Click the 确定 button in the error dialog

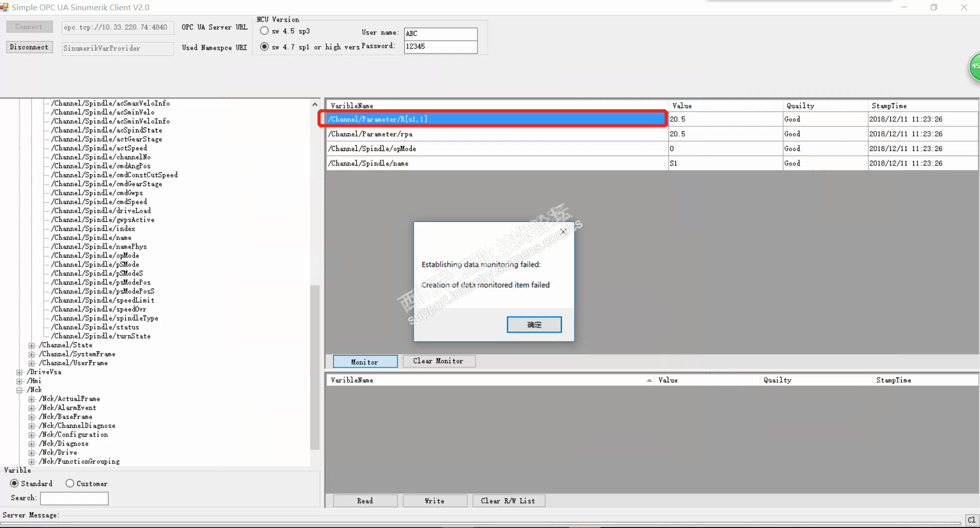point(534,324)
